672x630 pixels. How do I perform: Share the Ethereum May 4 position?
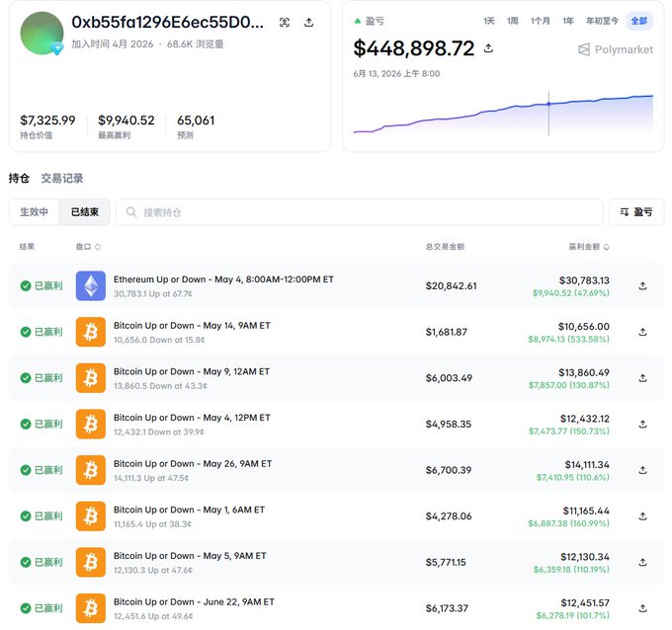pos(642,285)
